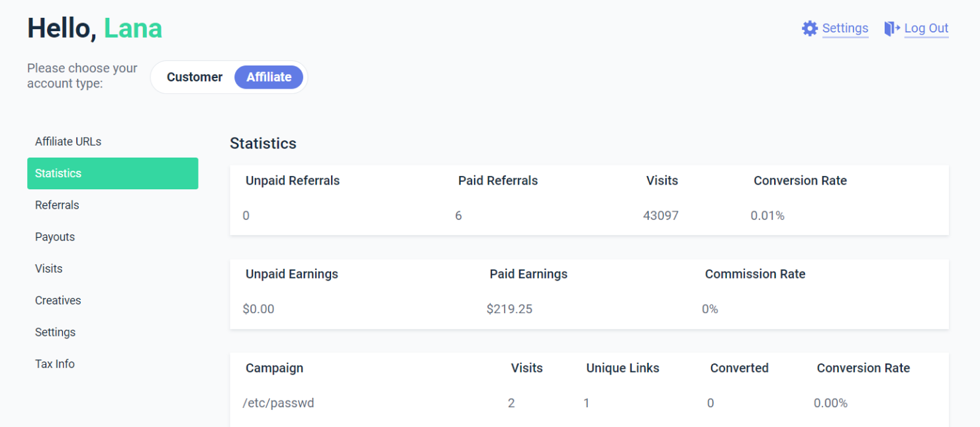The width and height of the screenshot is (980, 427).
Task: Click the 0% commission rate value
Action: pos(710,309)
